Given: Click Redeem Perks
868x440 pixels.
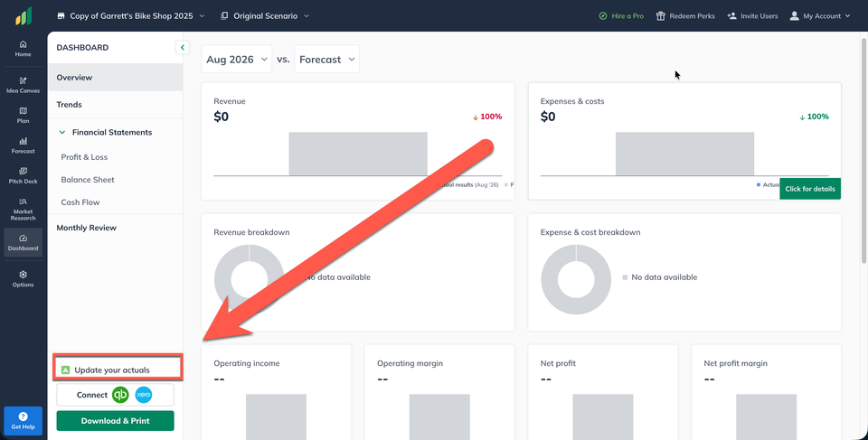Looking at the screenshot, I should [x=685, y=16].
